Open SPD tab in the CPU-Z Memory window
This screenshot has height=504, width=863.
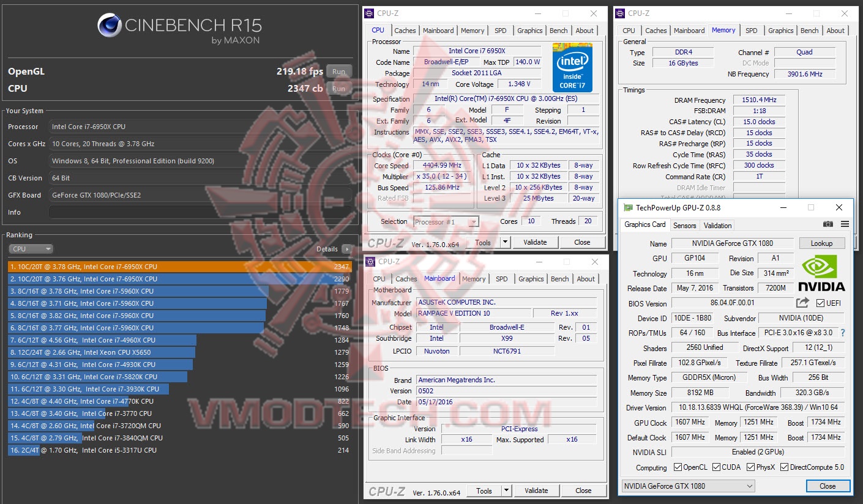tap(752, 31)
